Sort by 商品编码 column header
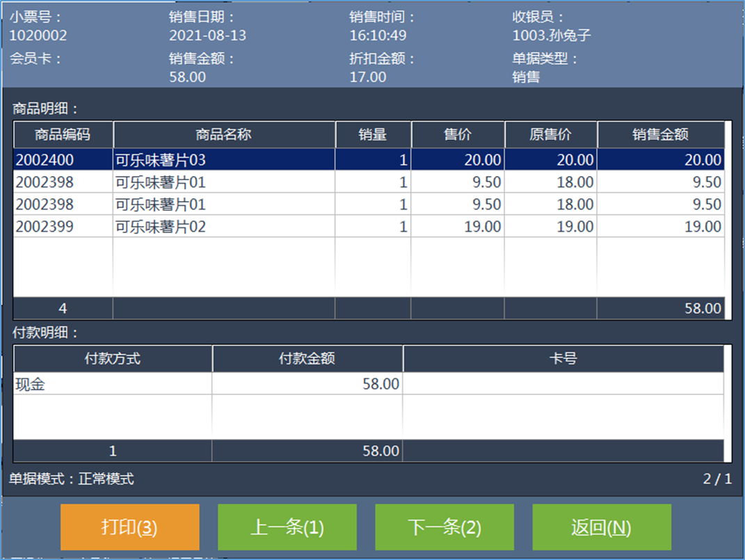 tap(63, 134)
